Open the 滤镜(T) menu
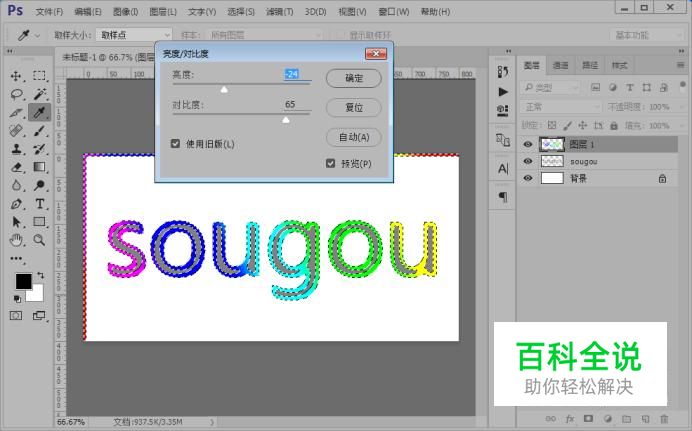 (x=279, y=12)
